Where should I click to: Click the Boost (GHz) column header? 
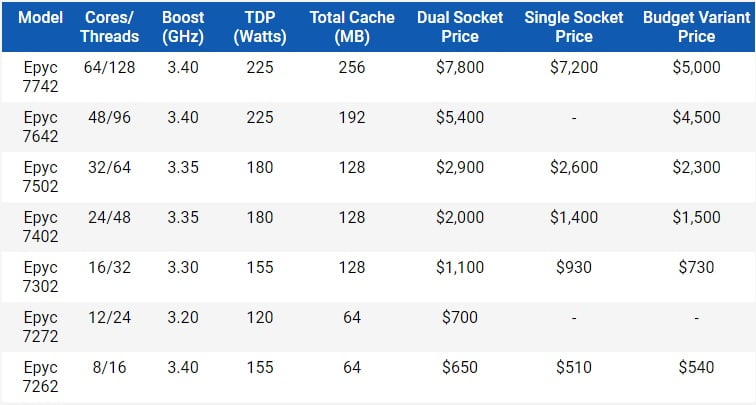182,27
